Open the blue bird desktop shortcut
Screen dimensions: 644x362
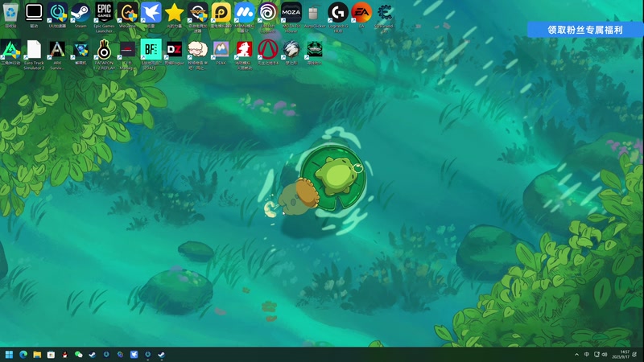[151, 14]
